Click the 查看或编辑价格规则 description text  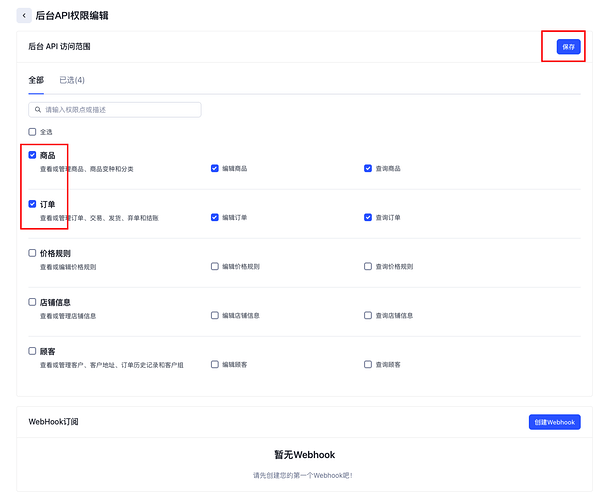tap(68, 267)
